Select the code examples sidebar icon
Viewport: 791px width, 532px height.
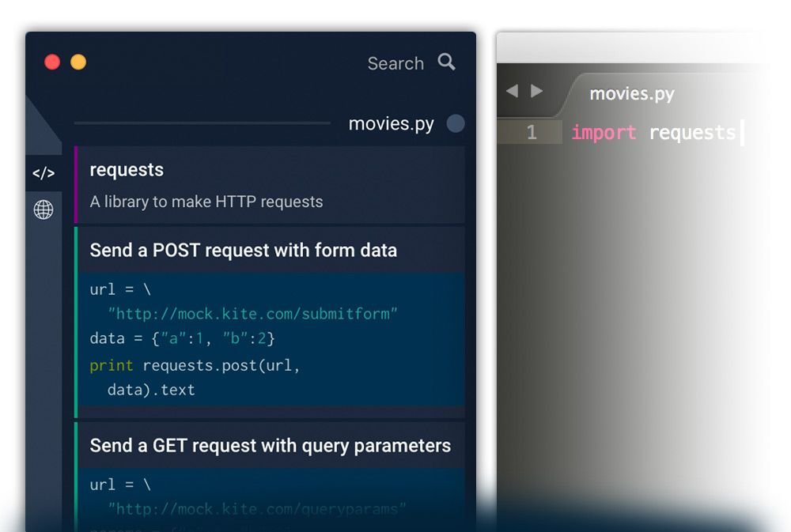click(x=44, y=173)
